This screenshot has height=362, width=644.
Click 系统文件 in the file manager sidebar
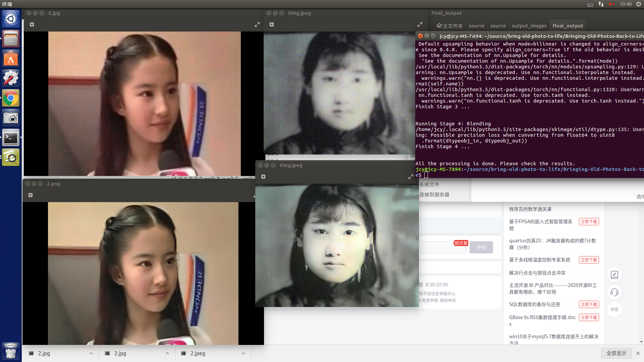click(x=429, y=185)
